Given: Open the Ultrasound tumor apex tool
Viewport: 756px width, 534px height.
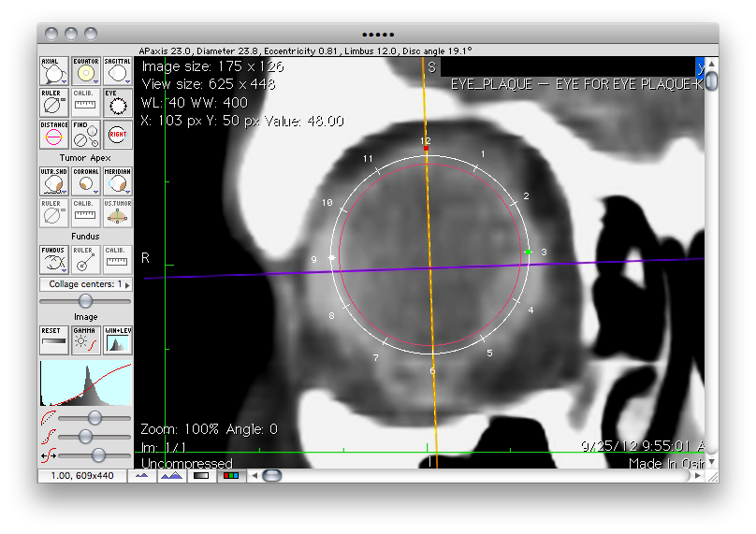Looking at the screenshot, I should 53,181.
